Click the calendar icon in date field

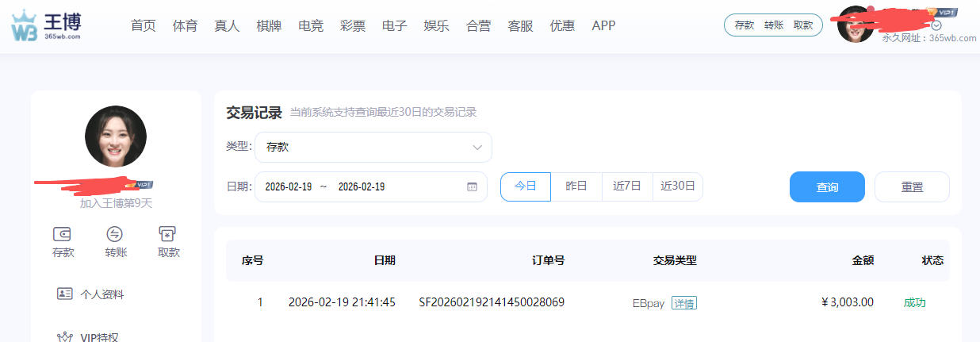pos(472,187)
